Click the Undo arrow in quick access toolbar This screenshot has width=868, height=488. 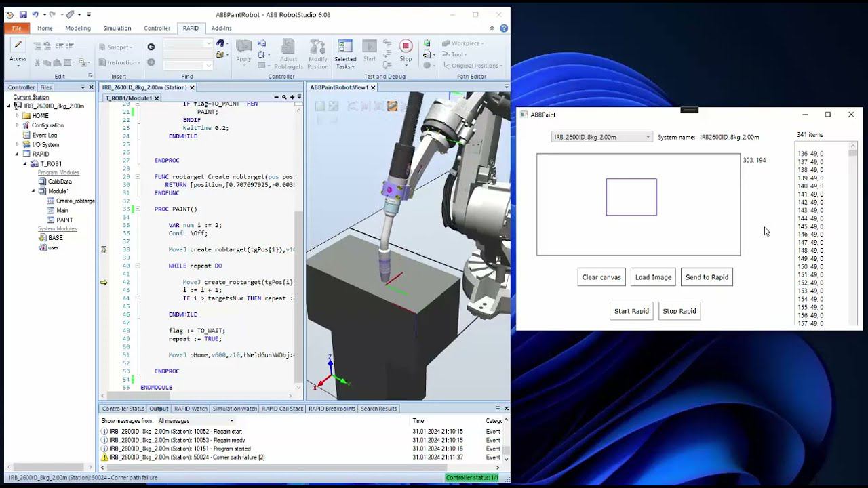[x=35, y=14]
